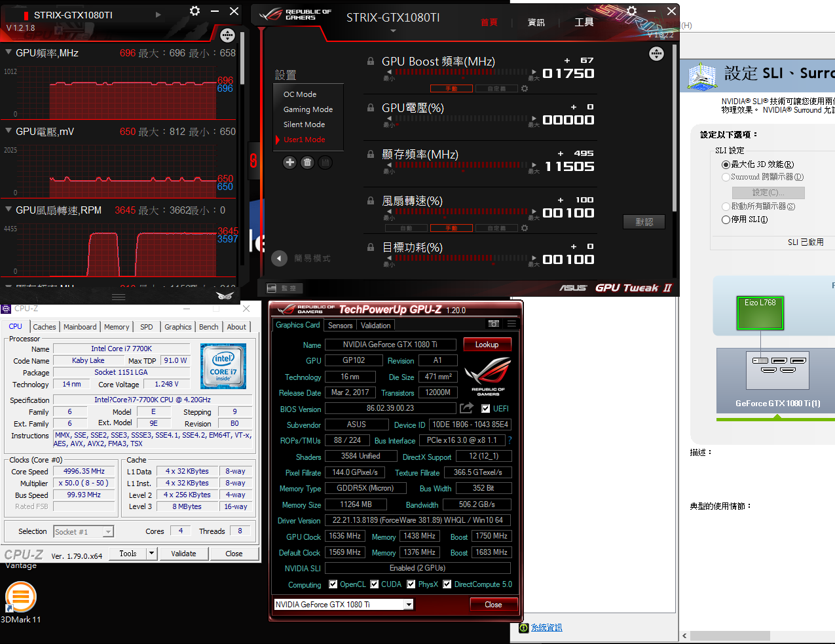Collapse the GPU風扇轉速,RPM graph section

(x=9, y=209)
